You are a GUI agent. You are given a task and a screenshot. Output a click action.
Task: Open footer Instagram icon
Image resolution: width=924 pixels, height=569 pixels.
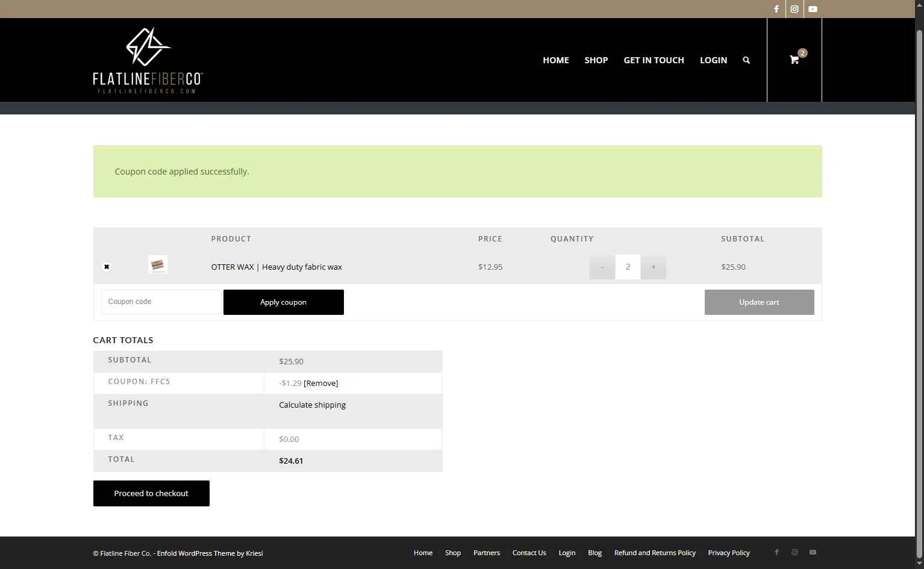(x=794, y=552)
